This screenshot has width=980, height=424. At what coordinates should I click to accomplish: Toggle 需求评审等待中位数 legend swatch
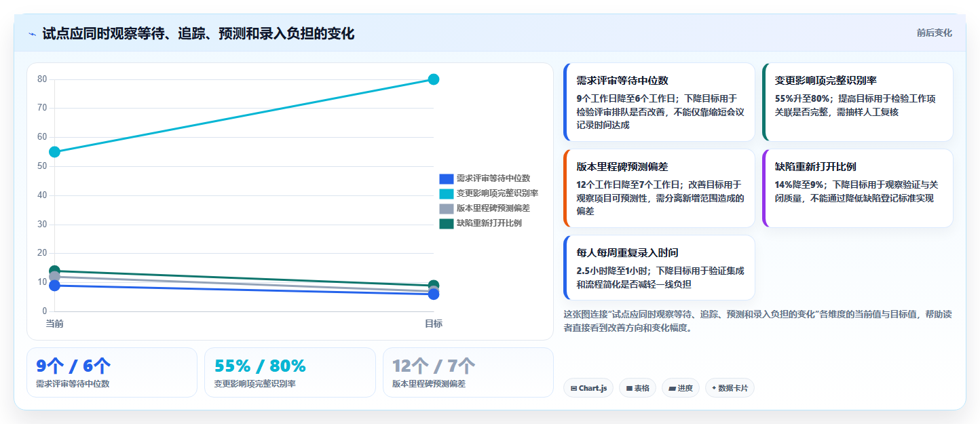pos(446,179)
